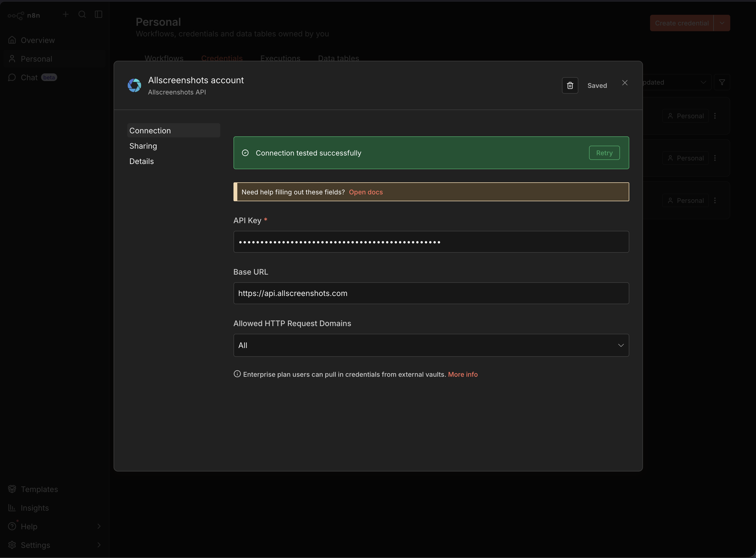
Task: Open three-dot menu of third credential
Action: (x=715, y=200)
